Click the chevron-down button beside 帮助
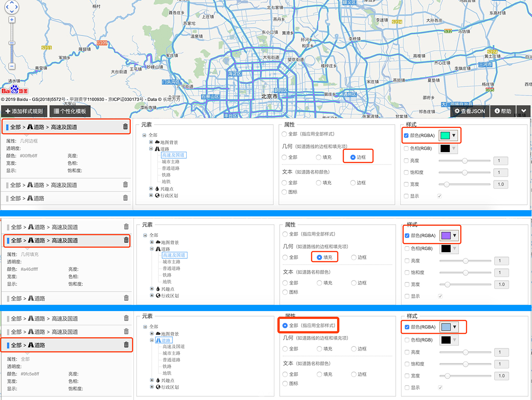532x400 pixels. [524, 111]
